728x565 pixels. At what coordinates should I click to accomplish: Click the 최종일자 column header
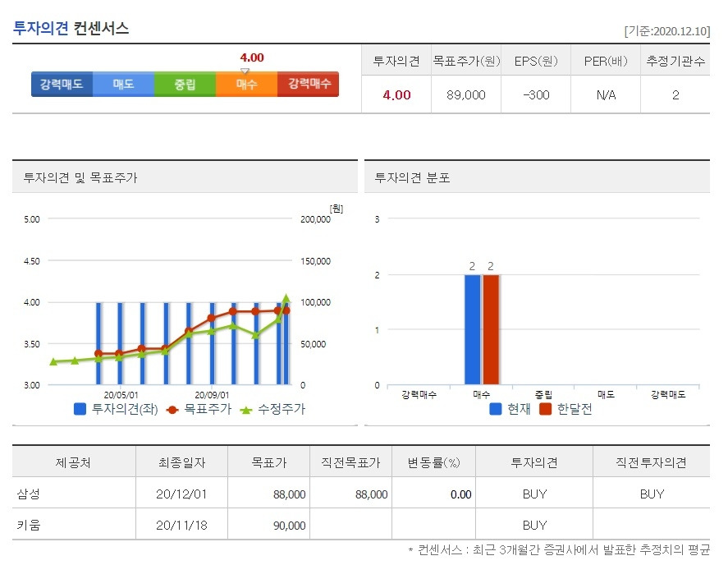181,462
